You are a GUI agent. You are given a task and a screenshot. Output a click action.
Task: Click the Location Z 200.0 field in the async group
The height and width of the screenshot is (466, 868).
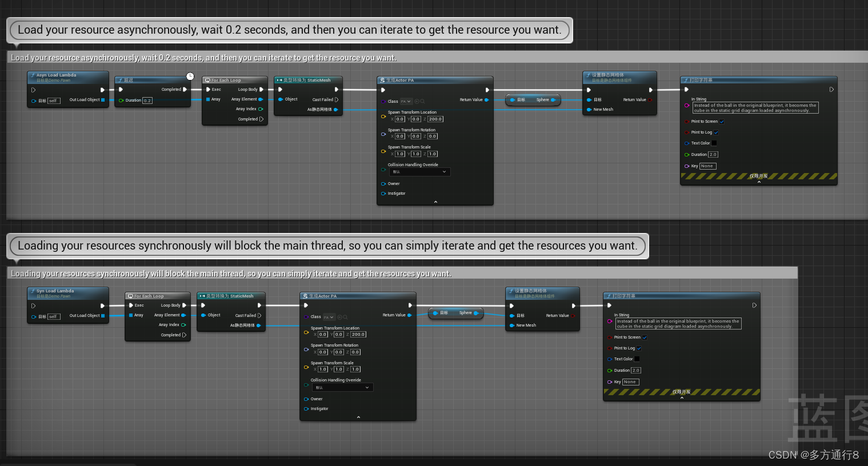pos(435,119)
